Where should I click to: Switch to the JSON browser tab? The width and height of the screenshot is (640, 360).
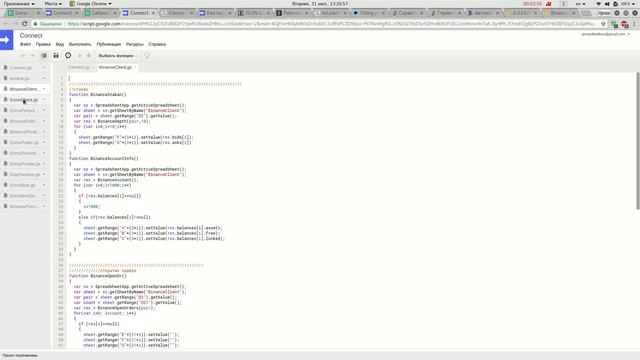(252, 13)
